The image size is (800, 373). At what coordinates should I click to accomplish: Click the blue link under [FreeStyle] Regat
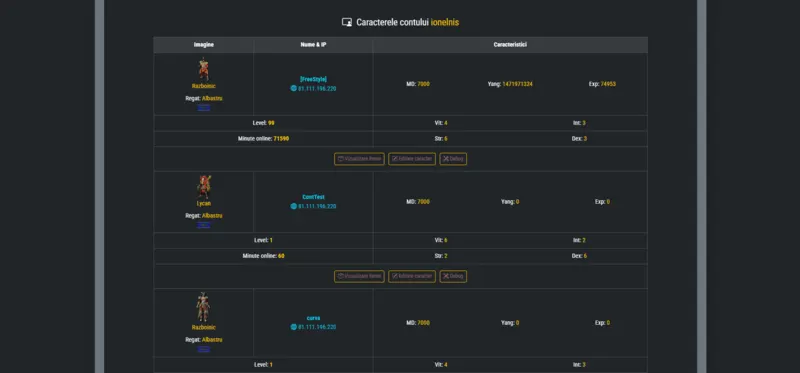[204, 107]
